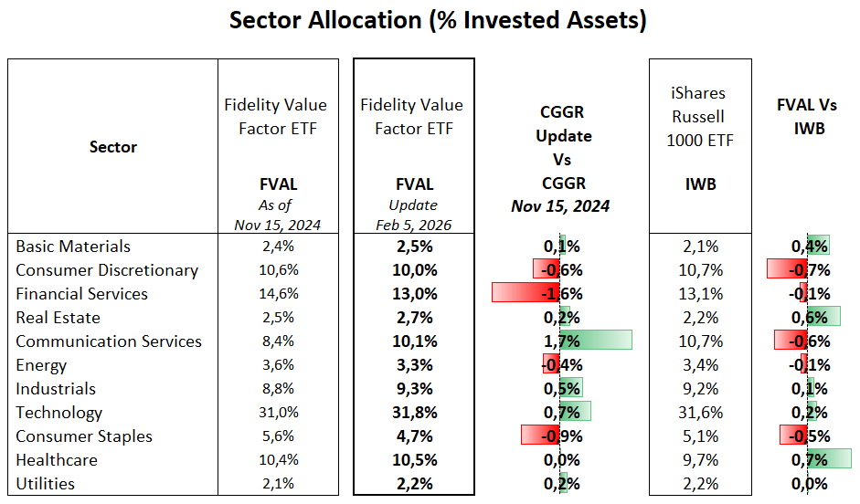Click Consumer Discretionary's -0,7% FVAL vs IWB bar
This screenshot has width=860, height=504.
[x=786, y=269]
